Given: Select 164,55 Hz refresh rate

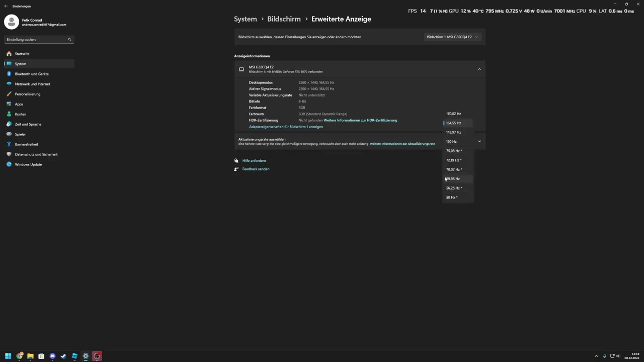Looking at the screenshot, I should coord(458,123).
